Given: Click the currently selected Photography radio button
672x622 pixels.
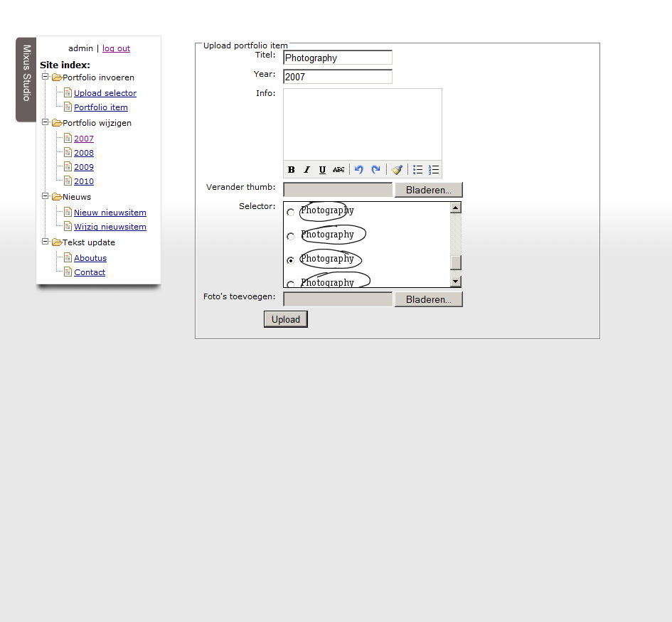Looking at the screenshot, I should point(290,261).
